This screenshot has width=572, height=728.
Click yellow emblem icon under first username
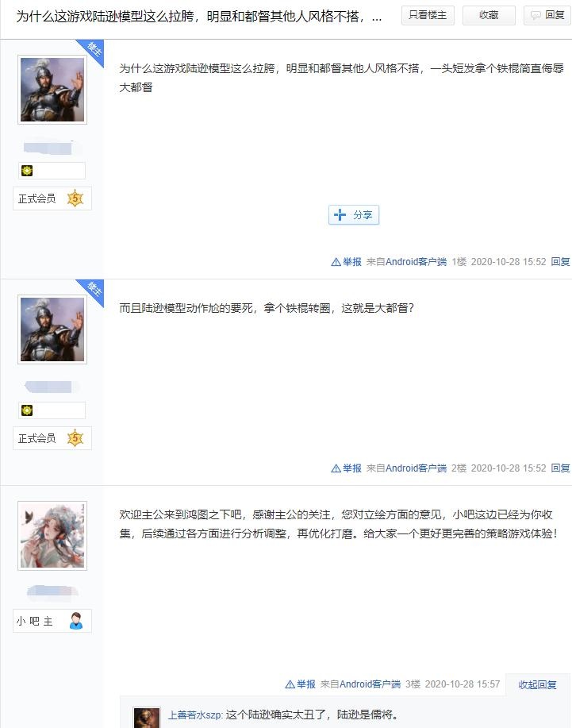(x=27, y=171)
